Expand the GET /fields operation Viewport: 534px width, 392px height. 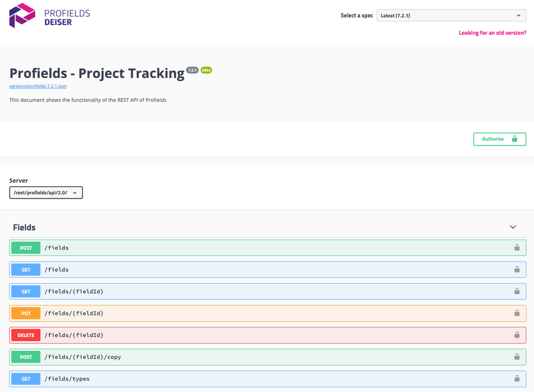pos(268,270)
